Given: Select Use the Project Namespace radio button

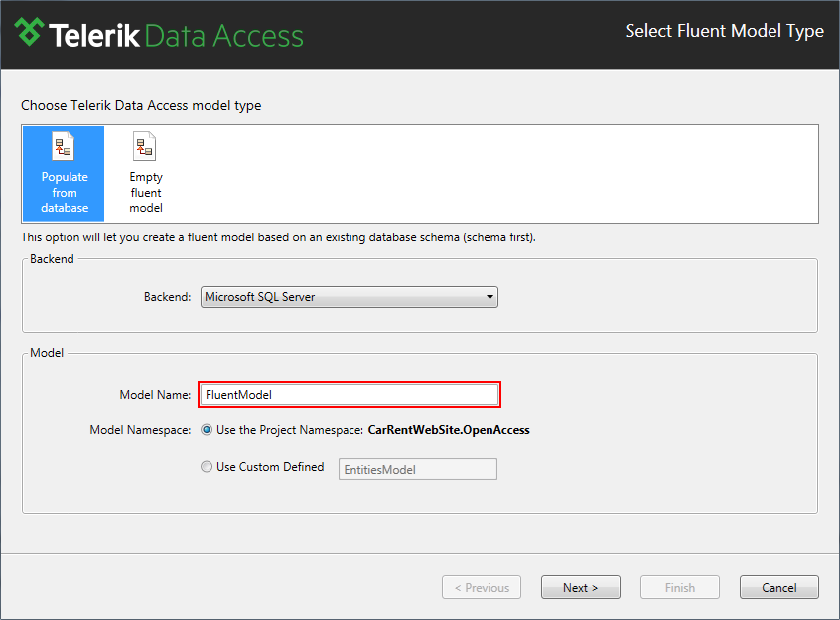Looking at the screenshot, I should coord(207,430).
